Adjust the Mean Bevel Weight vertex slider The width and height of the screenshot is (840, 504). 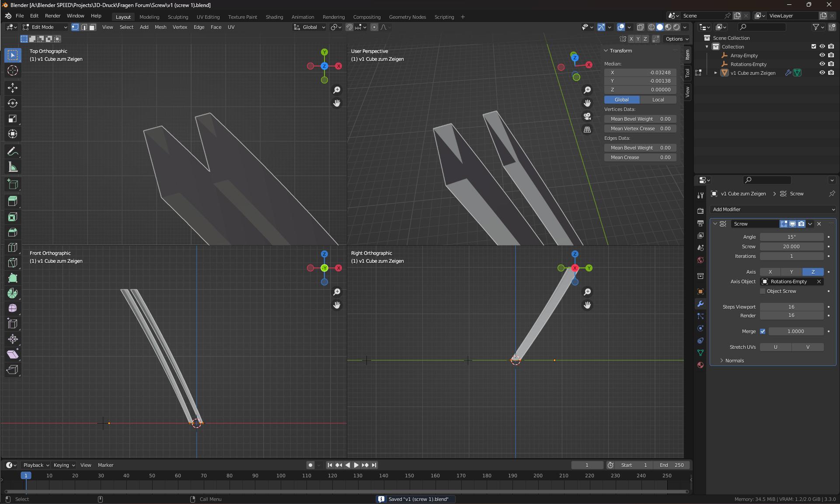pos(640,119)
